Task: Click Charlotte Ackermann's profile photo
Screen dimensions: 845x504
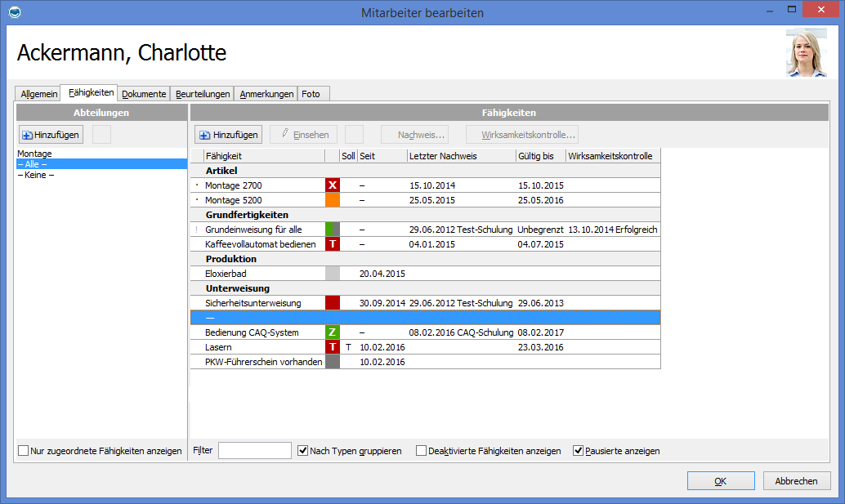Action: 806,53
